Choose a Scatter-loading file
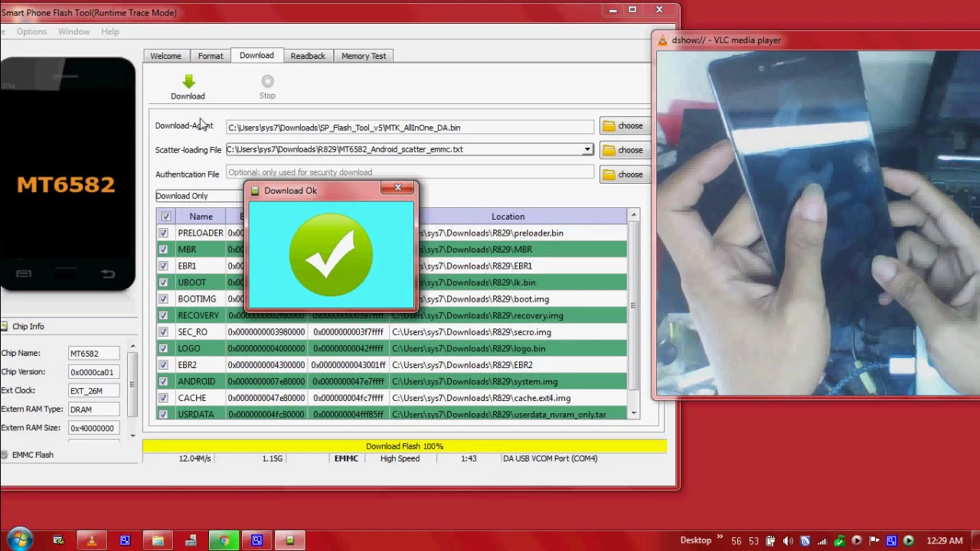 point(625,150)
